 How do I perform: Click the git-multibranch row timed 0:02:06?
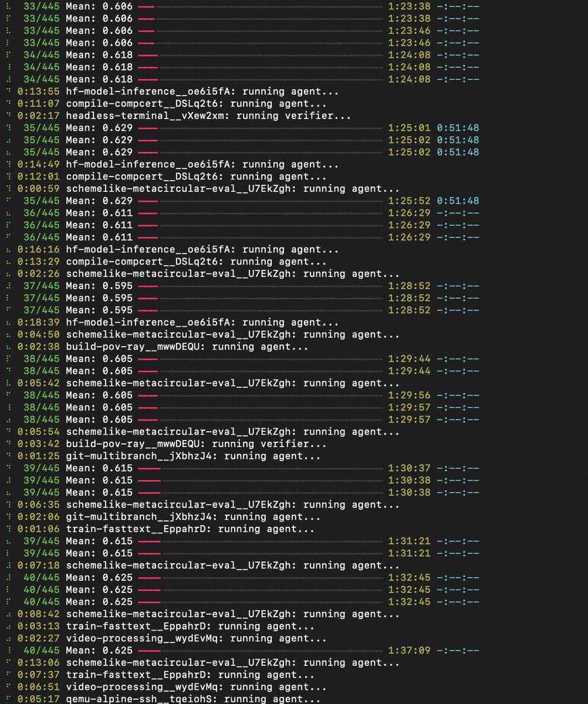coord(163,517)
